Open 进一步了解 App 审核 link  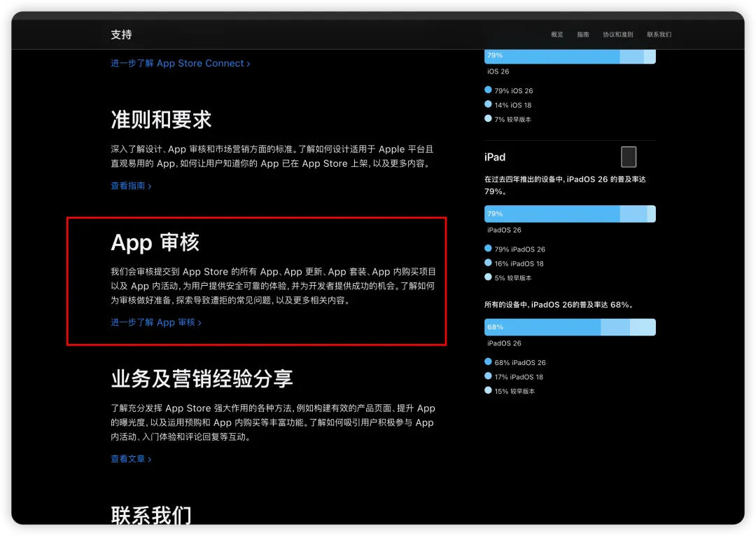(x=156, y=322)
